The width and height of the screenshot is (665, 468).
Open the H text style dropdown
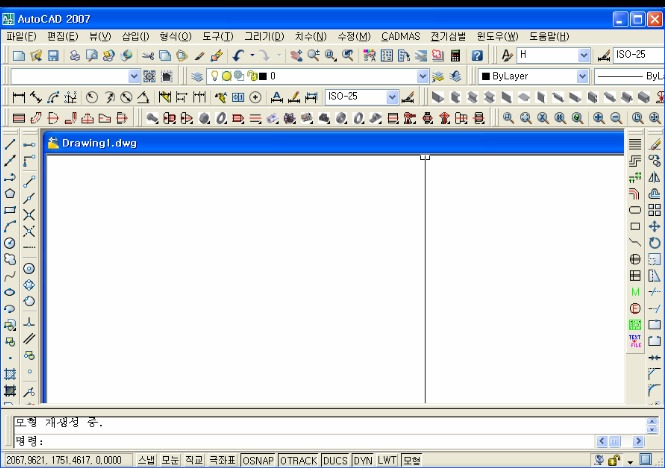tap(584, 55)
